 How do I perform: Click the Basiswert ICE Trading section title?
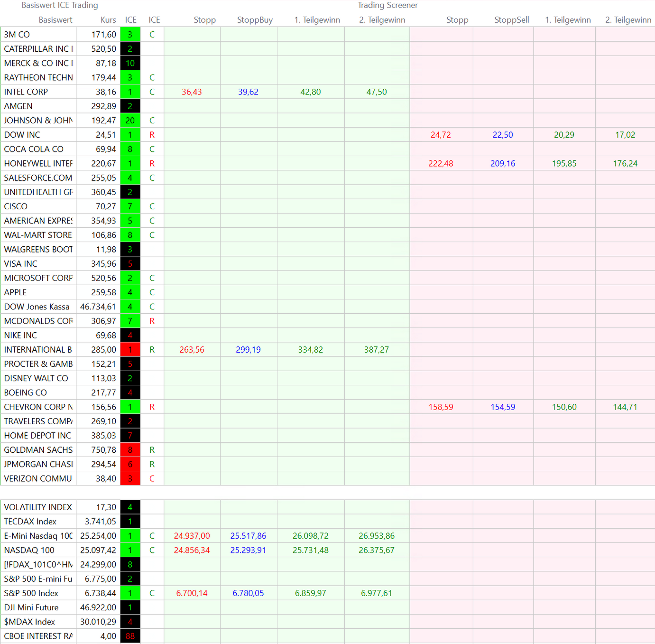[60, 5]
